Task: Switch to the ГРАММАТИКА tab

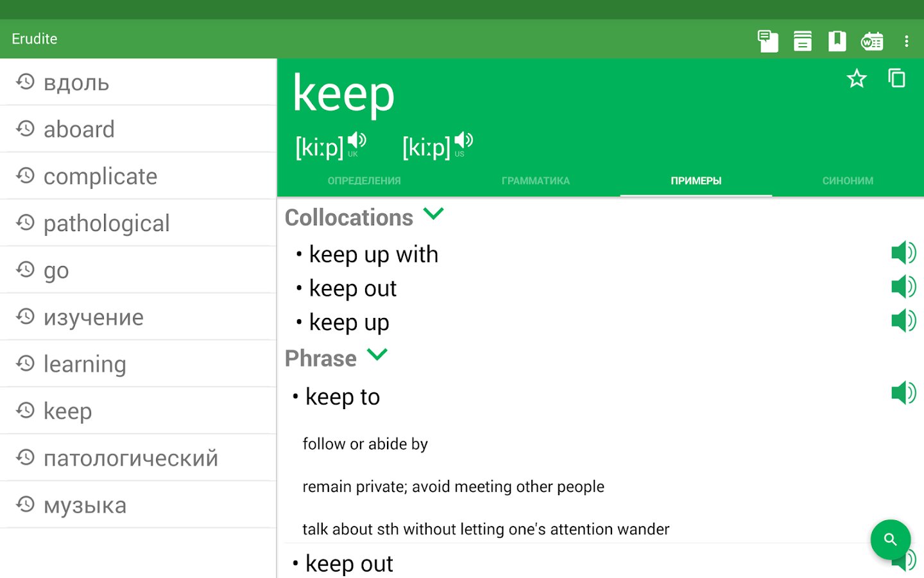Action: 536,181
